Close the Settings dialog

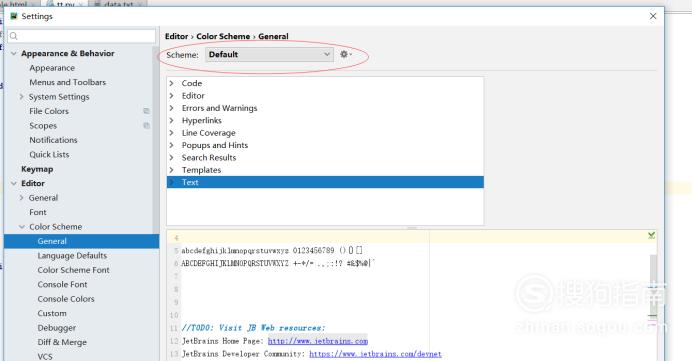coord(653,16)
